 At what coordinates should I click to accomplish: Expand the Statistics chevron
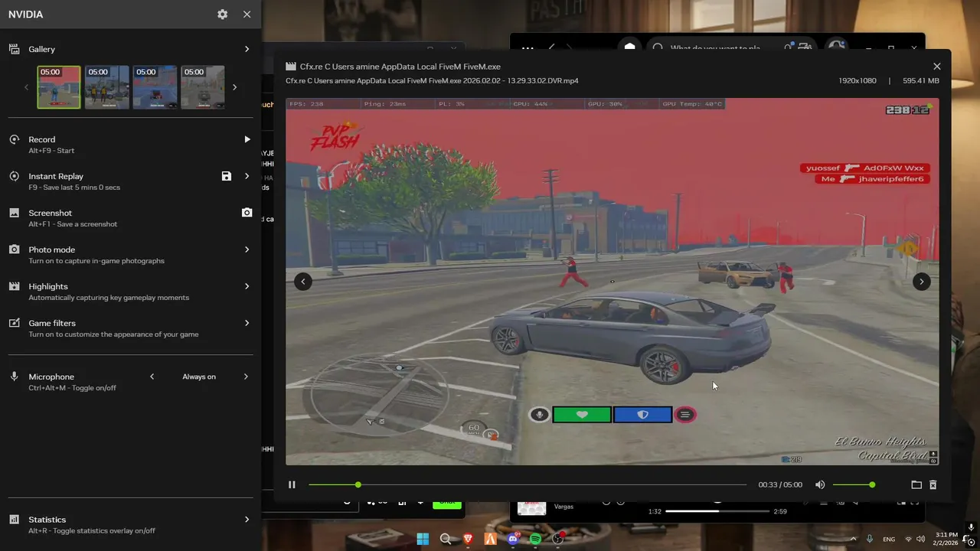pos(247,520)
